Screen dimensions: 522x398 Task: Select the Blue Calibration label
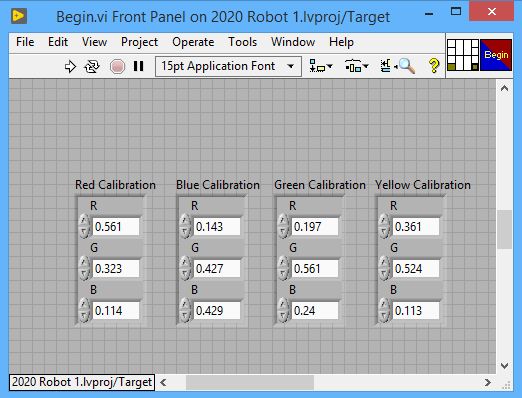pos(218,185)
